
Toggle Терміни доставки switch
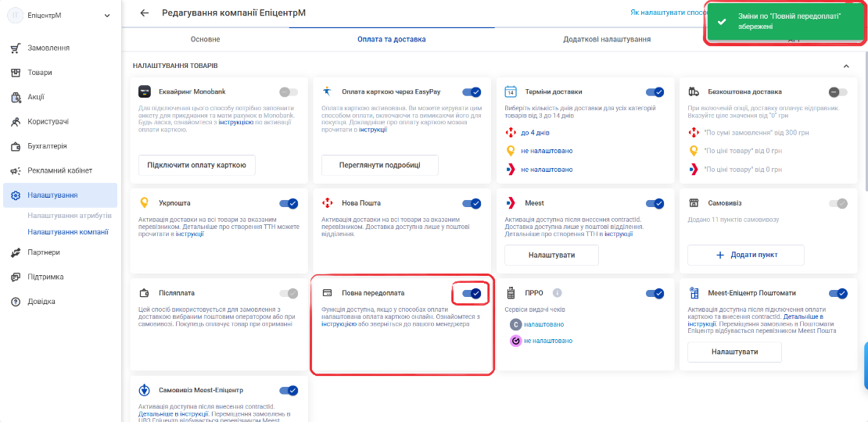pos(655,91)
